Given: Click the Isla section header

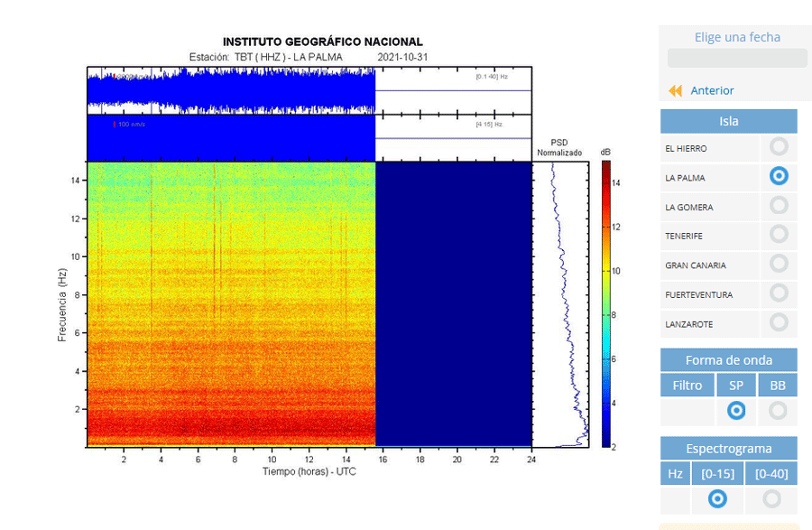Looking at the screenshot, I should (729, 121).
